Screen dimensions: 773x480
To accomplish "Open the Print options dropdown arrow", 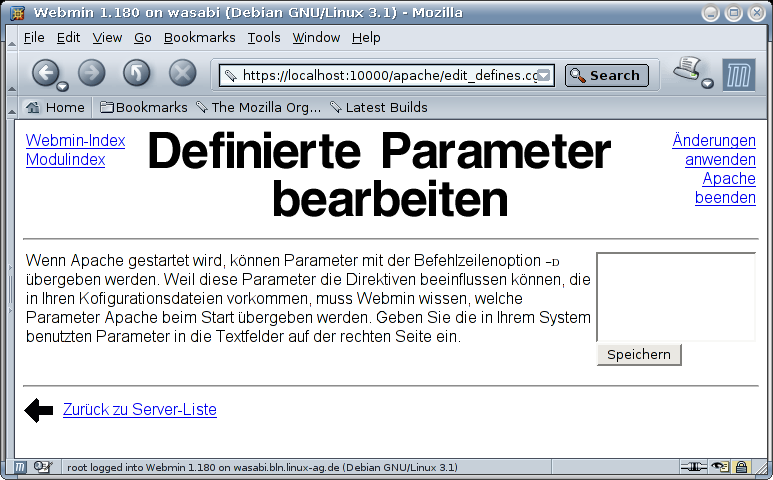I will pos(707,83).
